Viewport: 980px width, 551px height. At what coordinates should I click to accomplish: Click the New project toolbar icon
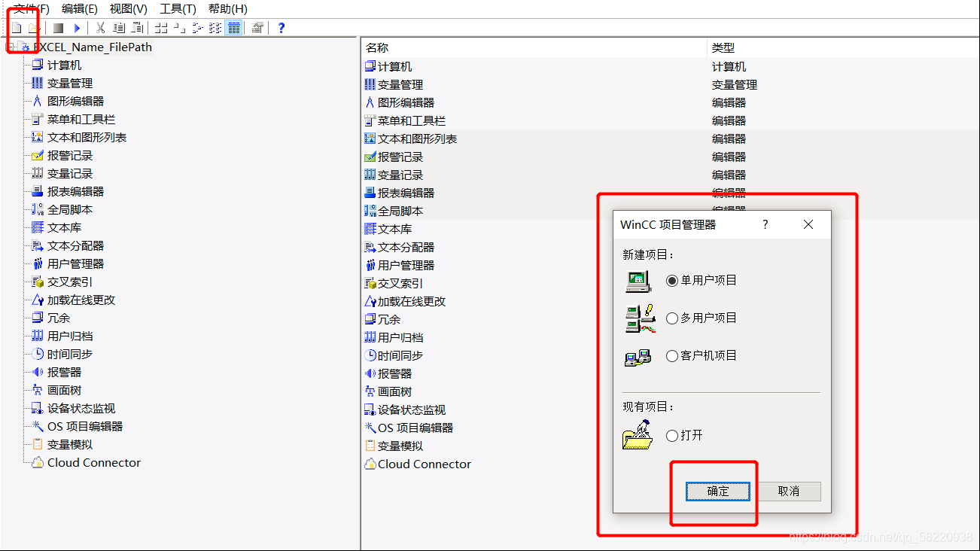16,28
